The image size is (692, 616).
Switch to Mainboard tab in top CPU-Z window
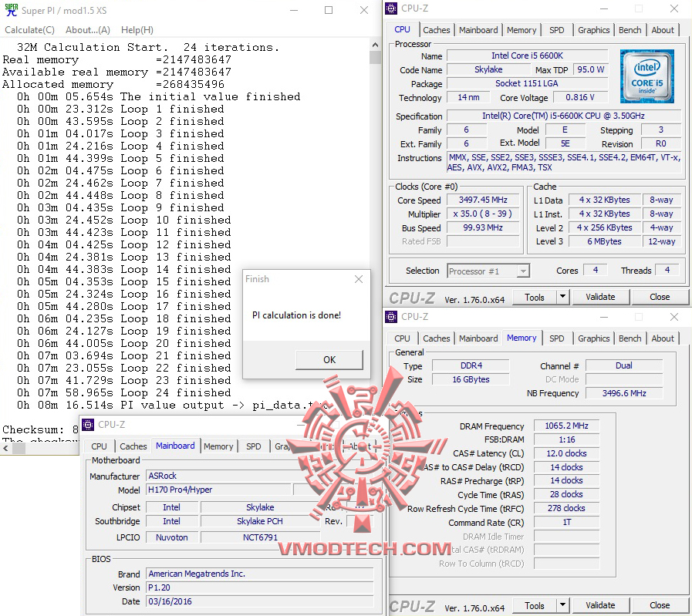pos(478,30)
